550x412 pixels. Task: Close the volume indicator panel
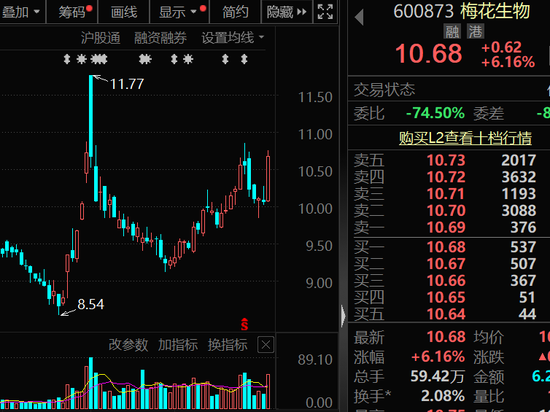coord(266,345)
